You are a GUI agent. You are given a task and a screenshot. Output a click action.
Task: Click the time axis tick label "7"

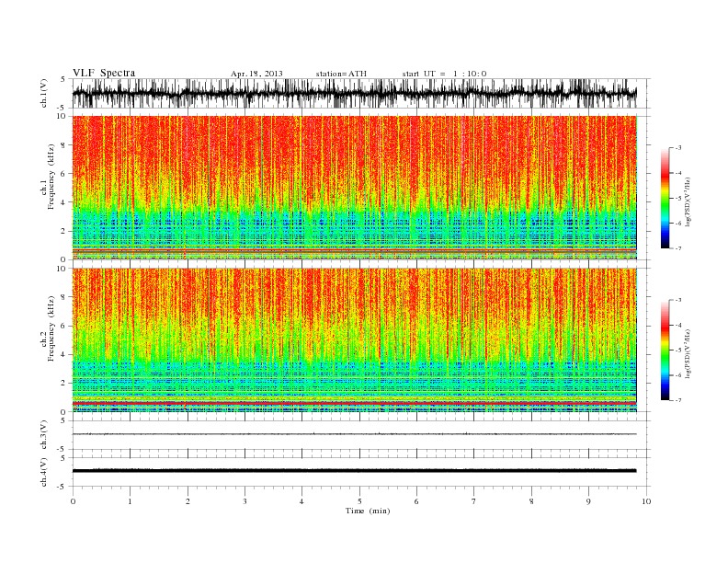pyautogui.click(x=474, y=501)
